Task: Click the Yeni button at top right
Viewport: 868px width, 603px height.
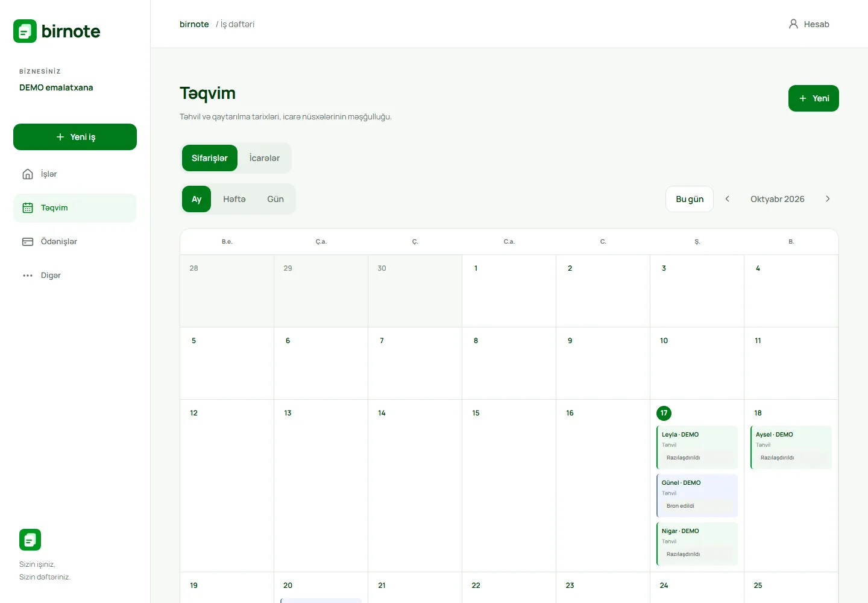Action: coord(814,98)
